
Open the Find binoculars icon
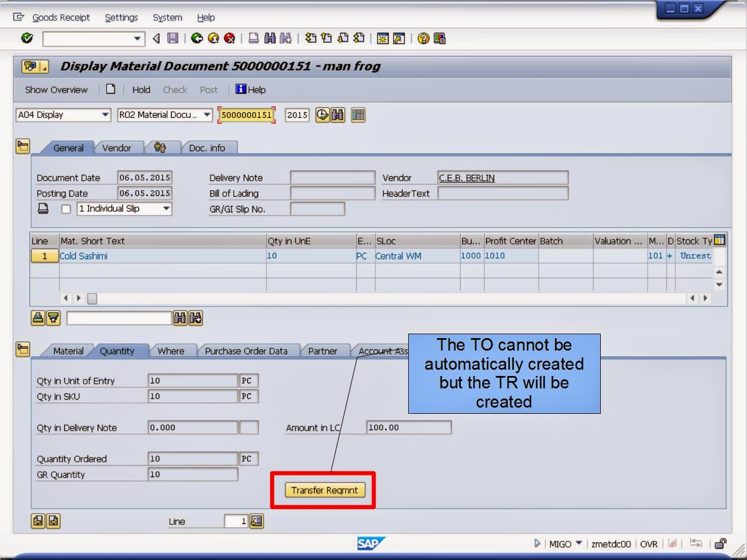click(271, 38)
